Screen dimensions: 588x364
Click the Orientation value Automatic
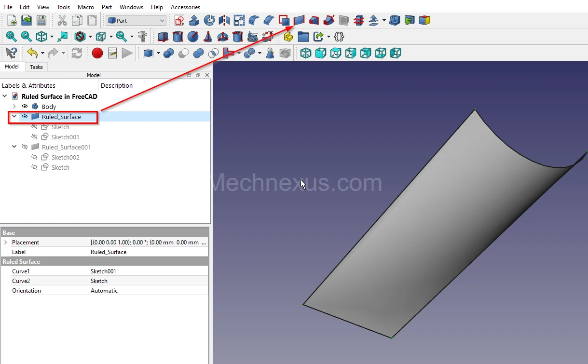pyautogui.click(x=149, y=291)
